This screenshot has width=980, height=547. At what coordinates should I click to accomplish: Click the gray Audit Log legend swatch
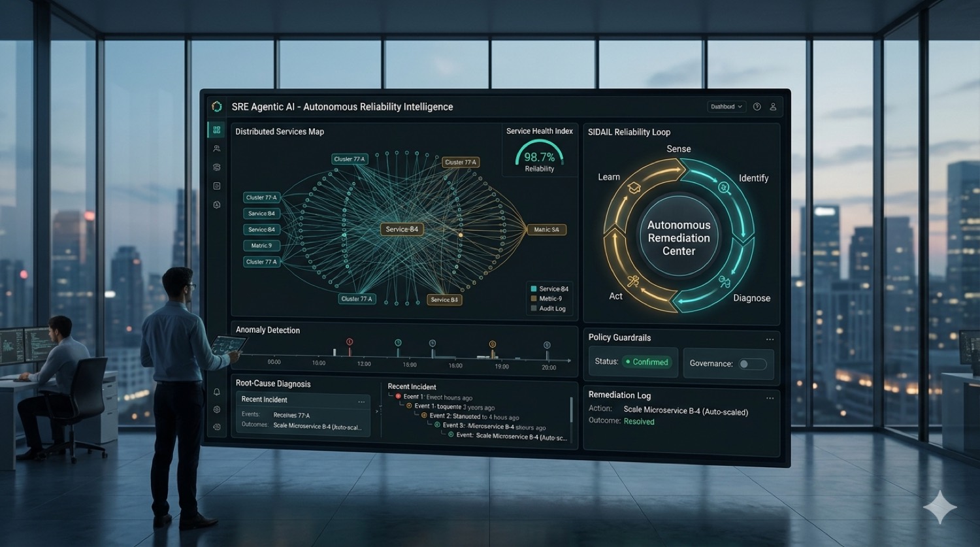[534, 308]
